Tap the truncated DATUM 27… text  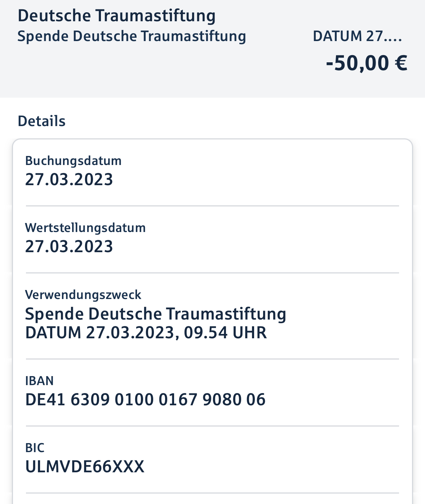coord(357,36)
